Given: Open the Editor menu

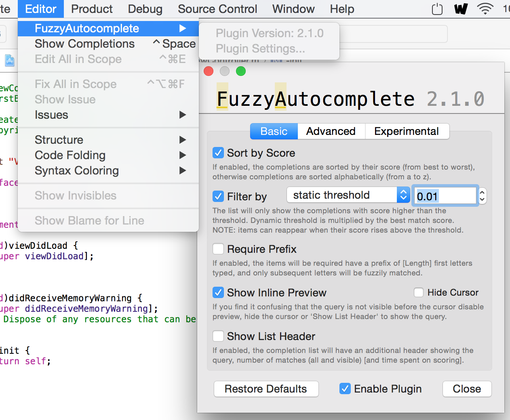Looking at the screenshot, I should tap(41, 9).
